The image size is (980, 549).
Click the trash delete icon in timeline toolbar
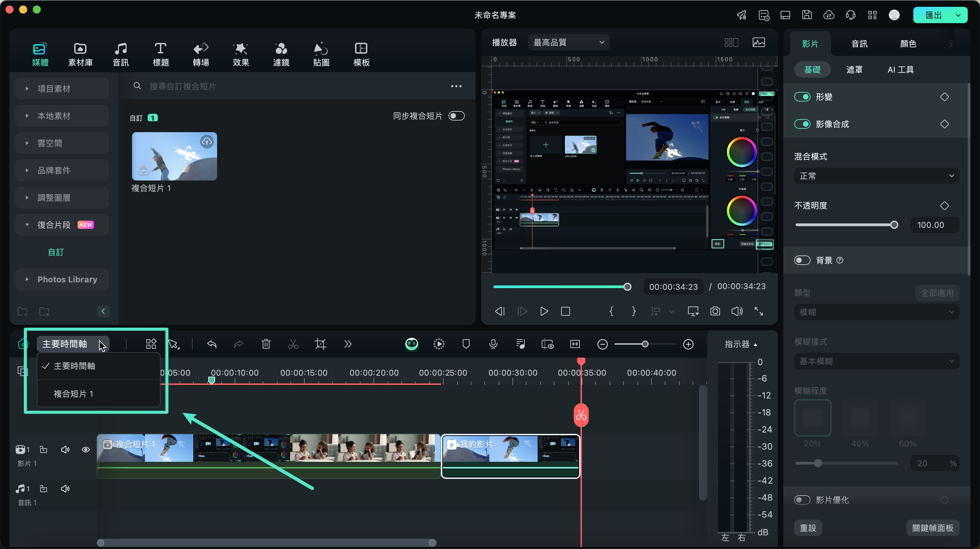click(x=266, y=344)
